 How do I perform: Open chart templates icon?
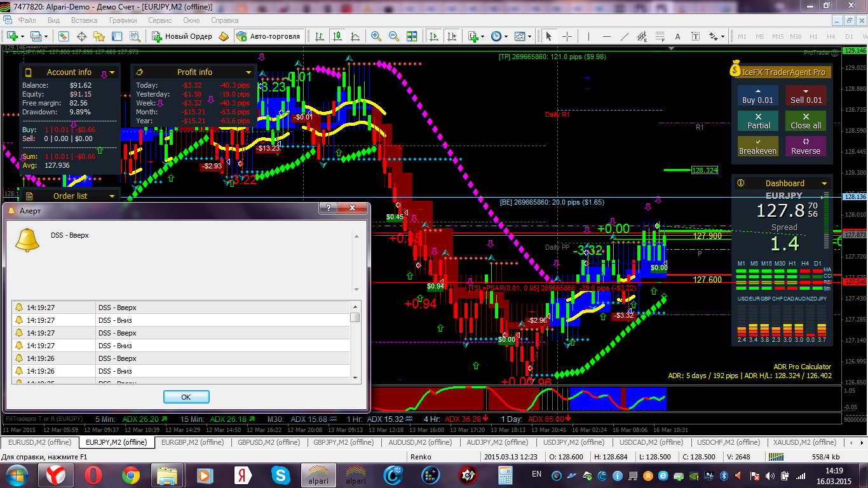520,36
